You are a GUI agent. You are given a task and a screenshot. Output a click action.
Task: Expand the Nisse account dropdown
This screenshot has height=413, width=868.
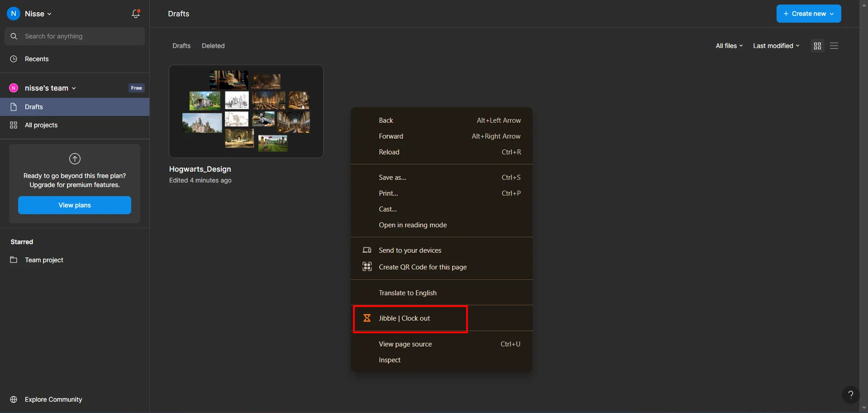click(38, 14)
